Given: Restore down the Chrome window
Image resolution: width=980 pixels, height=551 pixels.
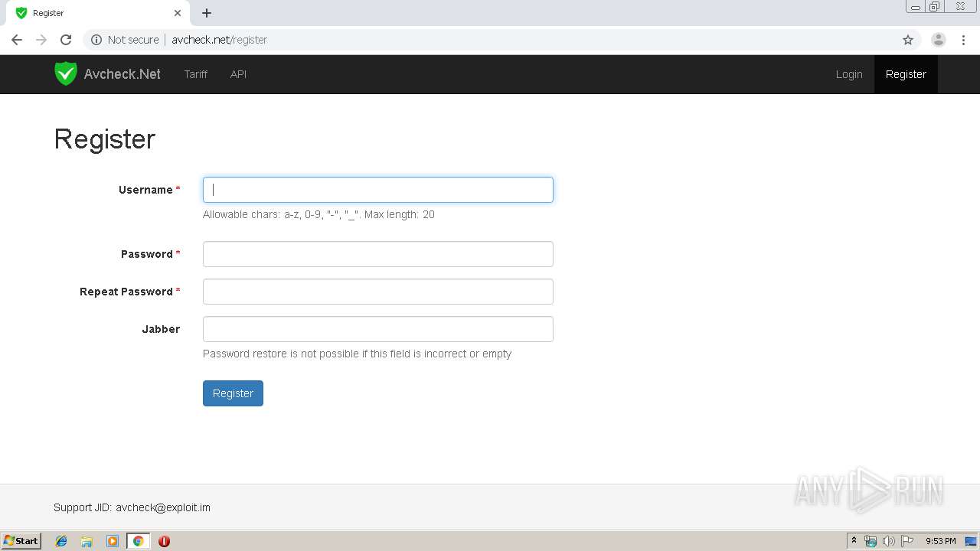Looking at the screenshot, I should coord(935,7).
